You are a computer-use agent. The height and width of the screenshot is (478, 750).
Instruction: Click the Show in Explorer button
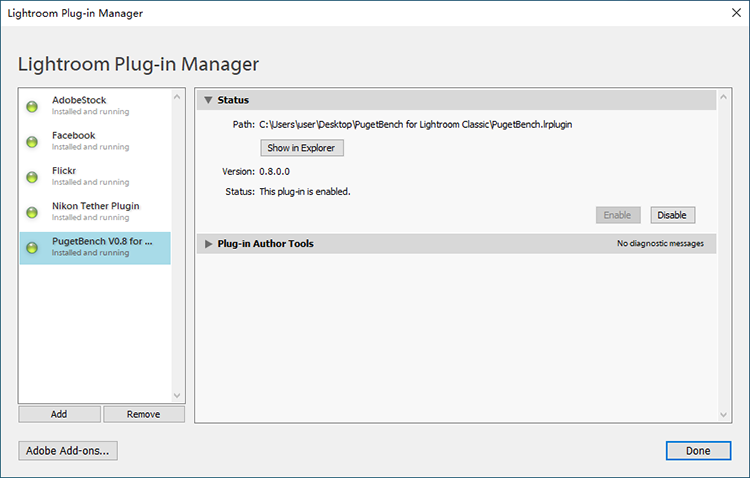point(302,148)
